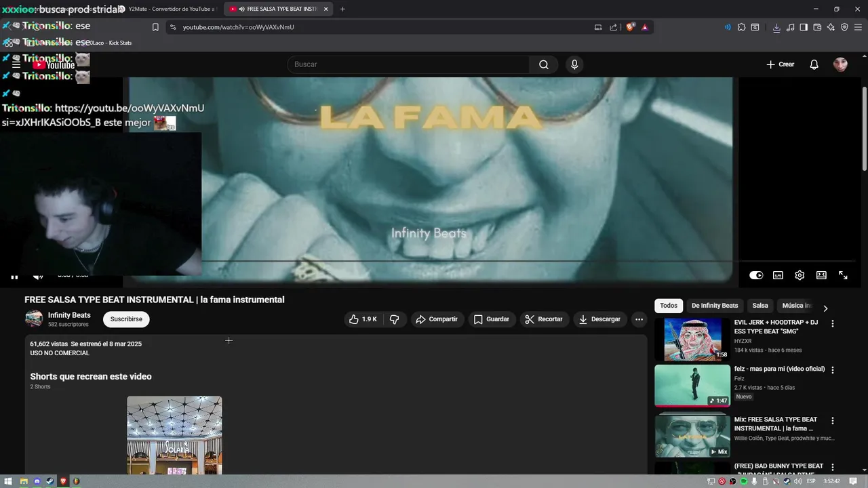
Task: Share page with address bar share icon
Action: (x=614, y=27)
